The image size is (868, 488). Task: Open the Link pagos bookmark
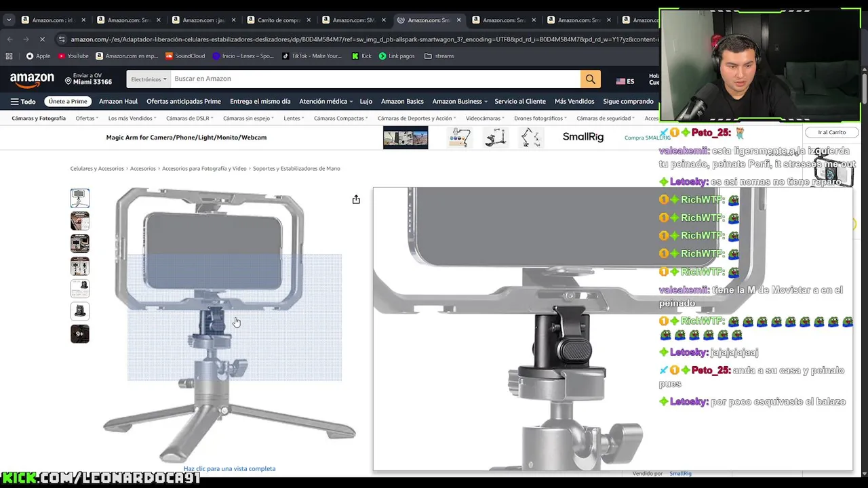[397, 56]
